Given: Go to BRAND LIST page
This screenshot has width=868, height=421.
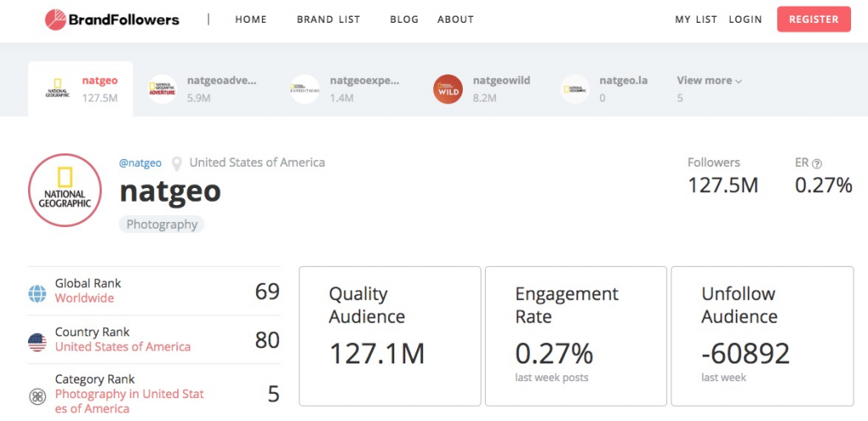Looking at the screenshot, I should (328, 19).
